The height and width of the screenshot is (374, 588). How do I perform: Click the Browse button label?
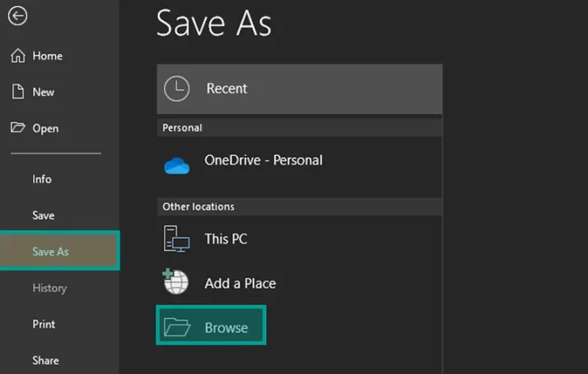pos(226,328)
